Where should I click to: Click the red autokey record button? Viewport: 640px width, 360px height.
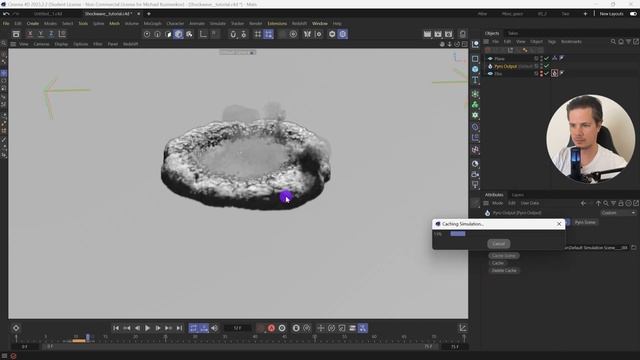point(271,328)
